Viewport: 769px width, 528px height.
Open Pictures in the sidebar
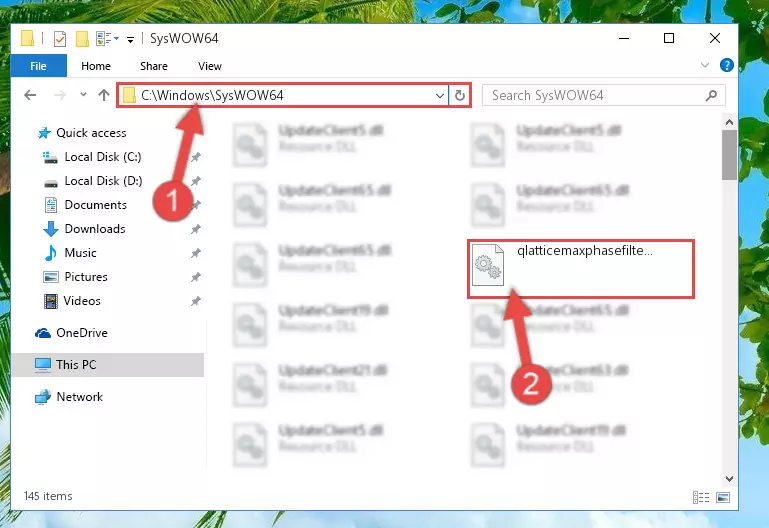click(x=86, y=277)
